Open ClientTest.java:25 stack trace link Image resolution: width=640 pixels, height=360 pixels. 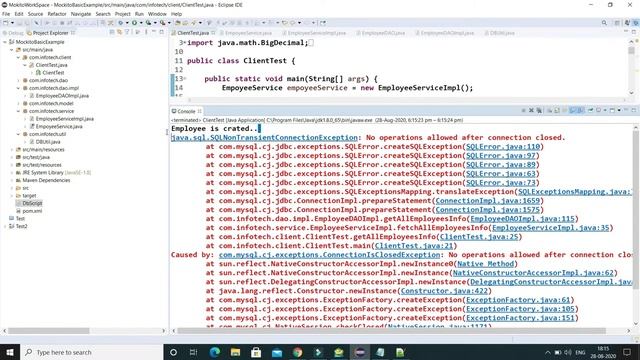pyautogui.click(x=479, y=237)
